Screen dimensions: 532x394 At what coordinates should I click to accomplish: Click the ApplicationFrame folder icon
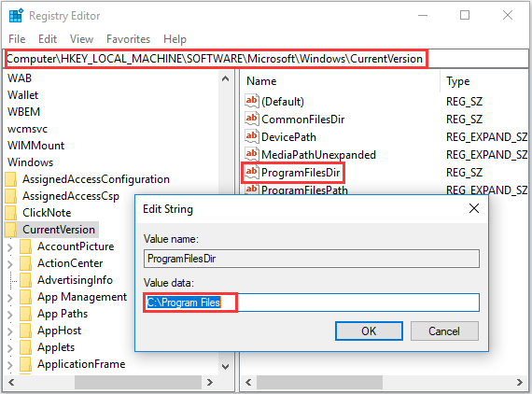click(x=26, y=364)
